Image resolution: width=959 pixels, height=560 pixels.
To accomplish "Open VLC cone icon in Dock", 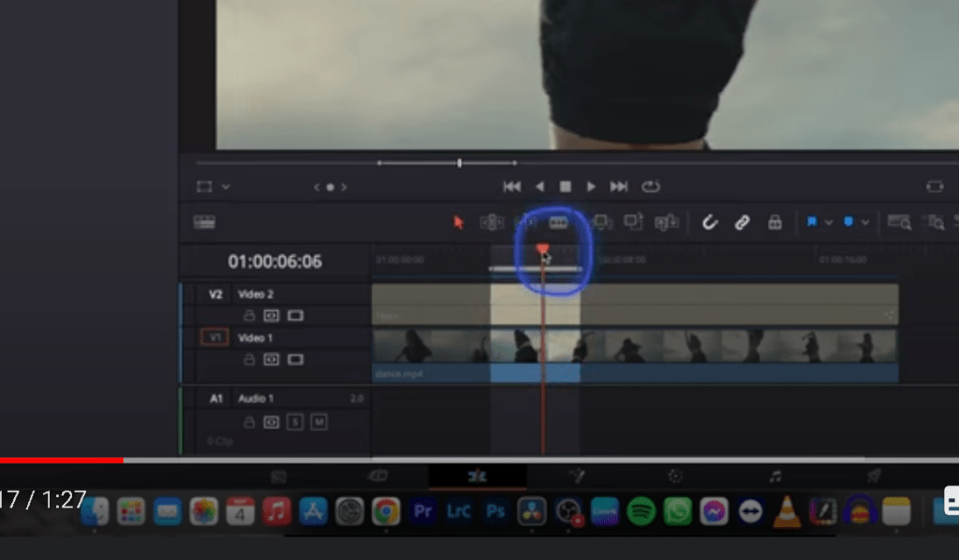I will (787, 511).
